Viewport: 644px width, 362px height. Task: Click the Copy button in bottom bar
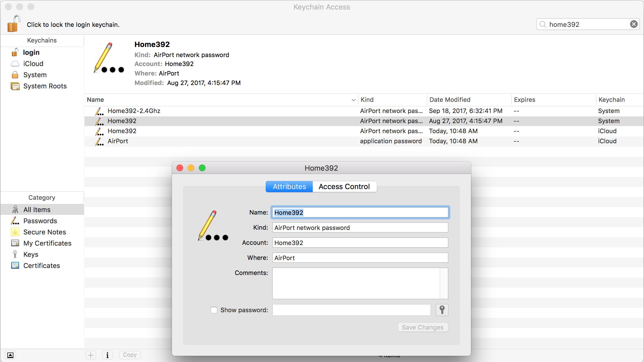pos(130,355)
